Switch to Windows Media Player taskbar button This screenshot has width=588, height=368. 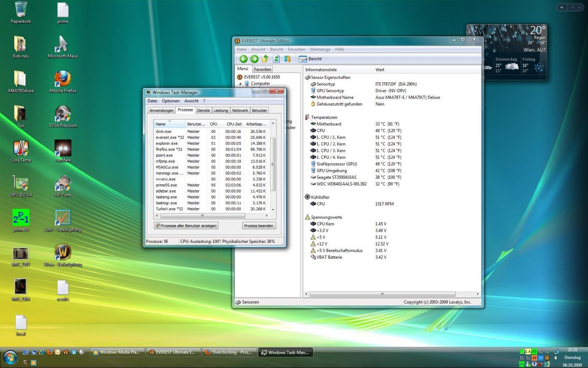(x=118, y=352)
